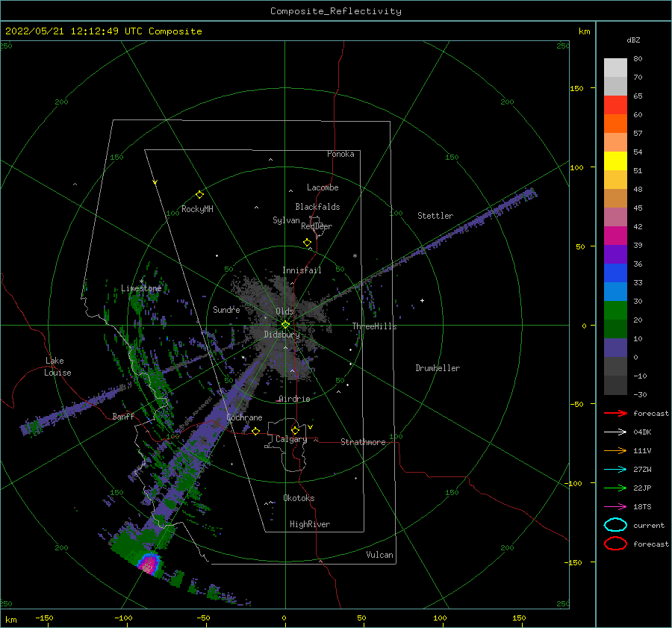
Task: Click the Sundre city label
Action: 226,309
